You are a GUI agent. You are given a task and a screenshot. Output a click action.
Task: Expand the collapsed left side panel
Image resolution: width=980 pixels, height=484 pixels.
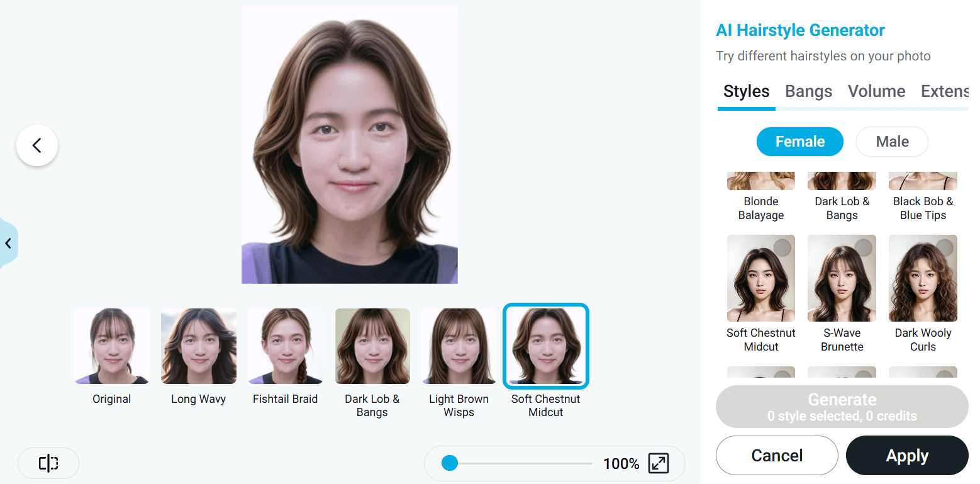tap(8, 244)
